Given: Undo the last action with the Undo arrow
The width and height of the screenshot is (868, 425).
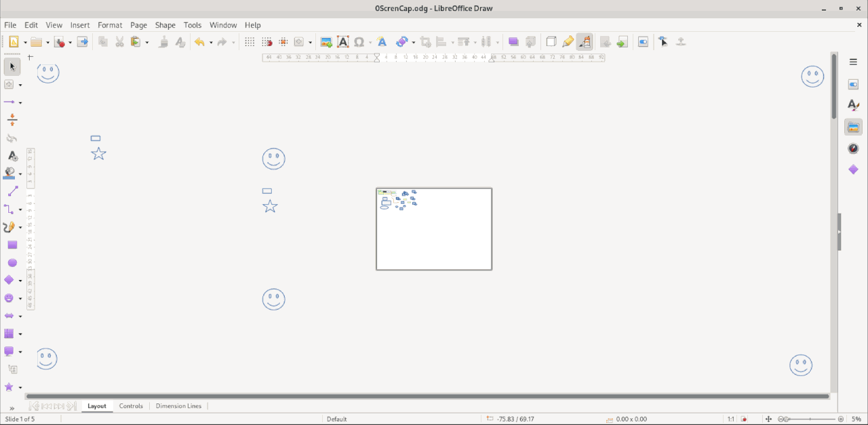Looking at the screenshot, I should [199, 42].
